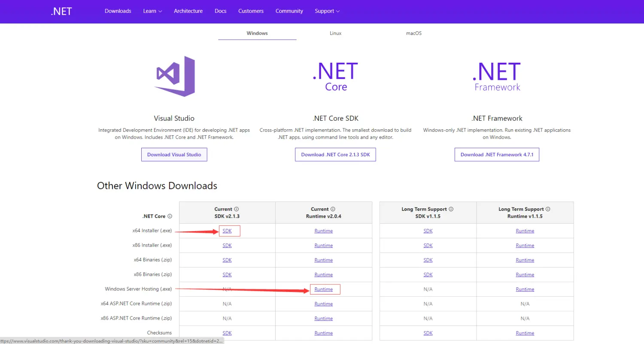Image resolution: width=644 pixels, height=344 pixels.
Task: Download LTS SDK x86 Installer
Action: [x=428, y=246]
